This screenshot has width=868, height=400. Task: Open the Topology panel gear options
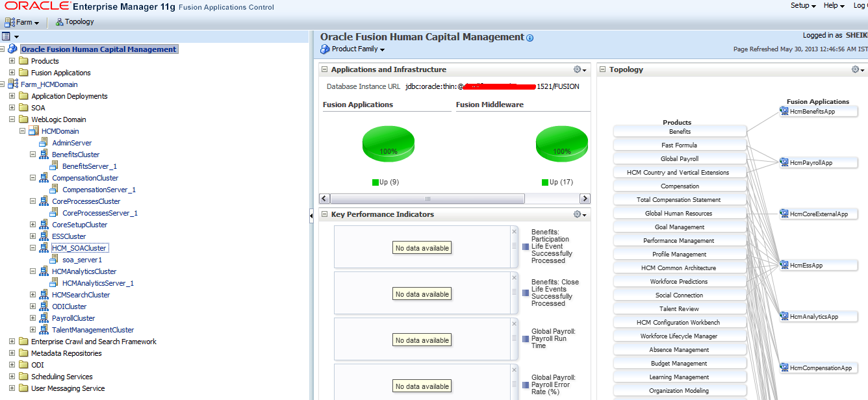[x=858, y=69]
